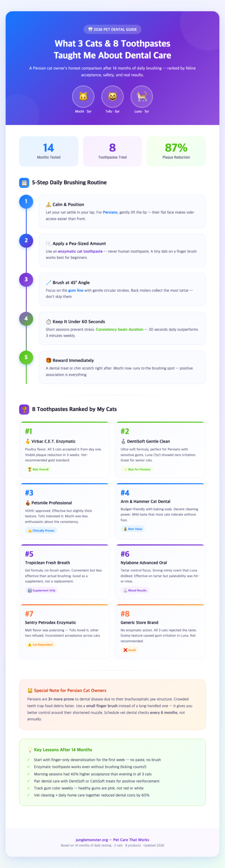The height and width of the screenshot is (868, 225).
Task: Click the step 5 green circle
Action: [26, 357]
